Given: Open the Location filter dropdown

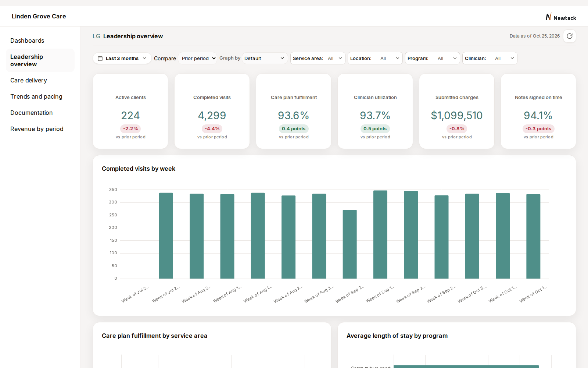Looking at the screenshot, I should pyautogui.click(x=375, y=58).
